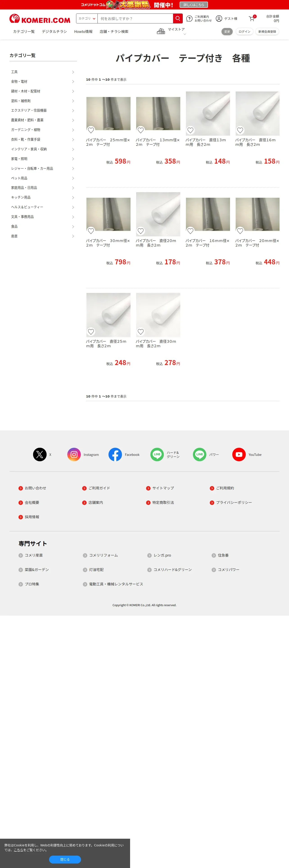Focus the 何をお探しですか search field
Image resolution: width=289 pixels, height=868 pixels.
(135, 18)
